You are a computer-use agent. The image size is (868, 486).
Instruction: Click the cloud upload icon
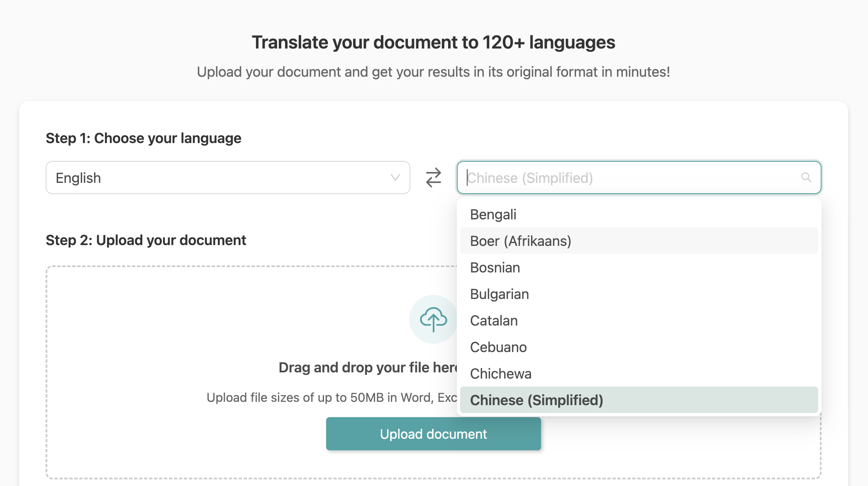(x=433, y=319)
